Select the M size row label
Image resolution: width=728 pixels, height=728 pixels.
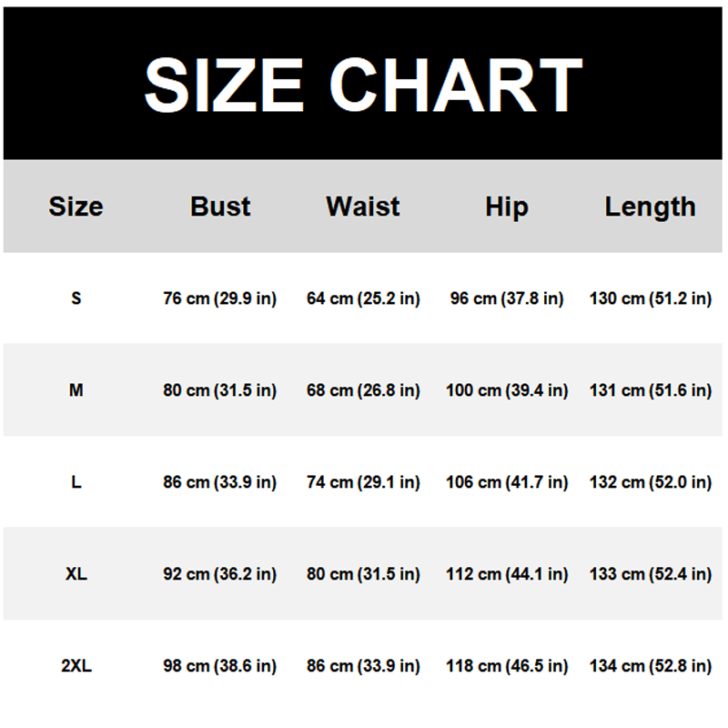[76, 390]
